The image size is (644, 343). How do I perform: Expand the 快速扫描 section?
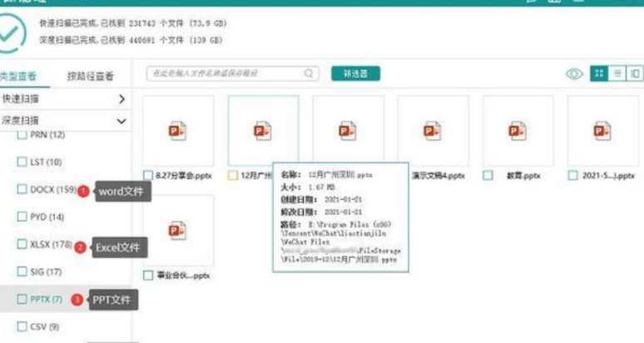tap(121, 99)
